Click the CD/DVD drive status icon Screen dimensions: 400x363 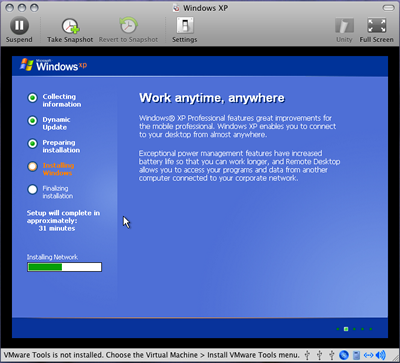(344, 355)
